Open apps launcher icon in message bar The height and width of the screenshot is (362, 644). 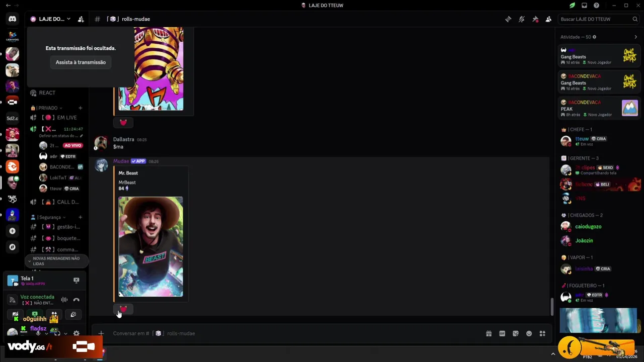pos(542,333)
